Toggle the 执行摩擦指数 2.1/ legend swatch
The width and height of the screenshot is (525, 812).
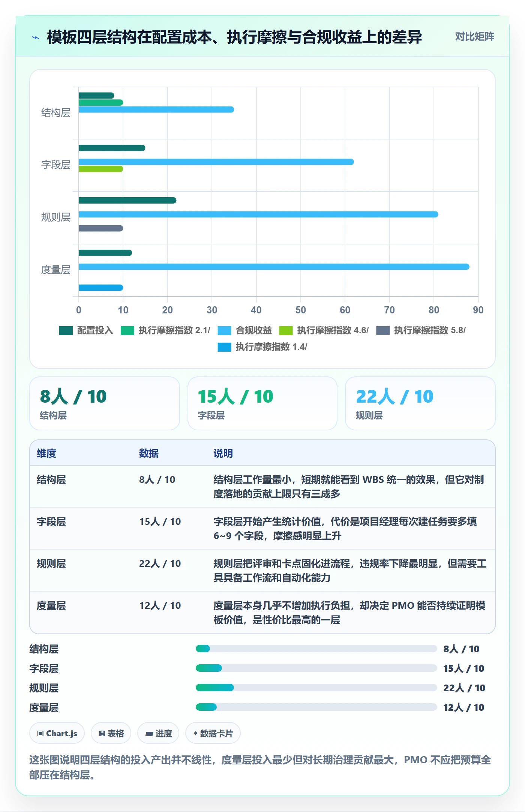tap(127, 331)
